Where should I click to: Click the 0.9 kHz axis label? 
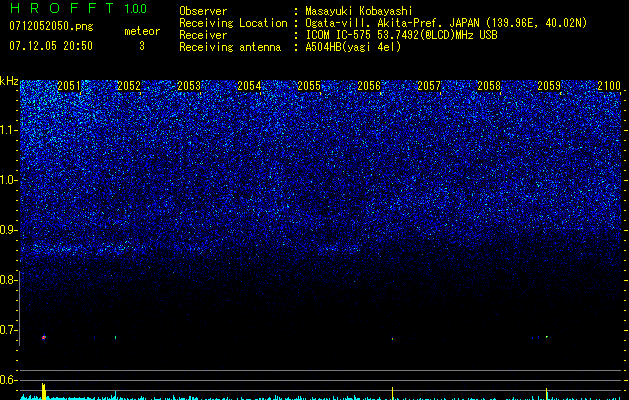click(8, 230)
